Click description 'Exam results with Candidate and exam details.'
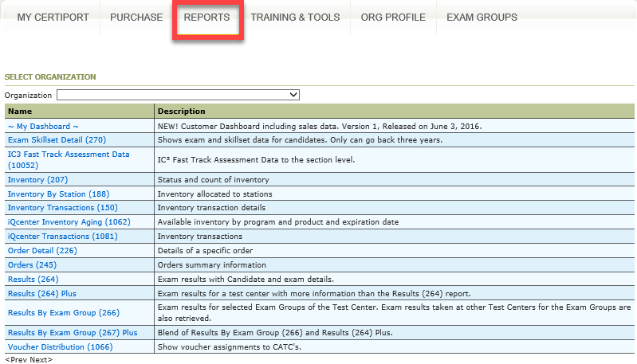Screen dimensions: 637x364 (246, 280)
